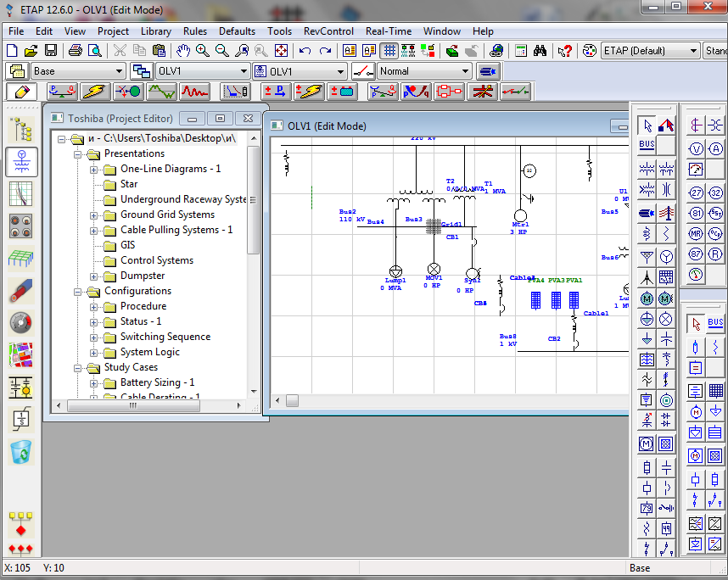Switch to Edit mode pencil icon
728x580 pixels.
22,92
